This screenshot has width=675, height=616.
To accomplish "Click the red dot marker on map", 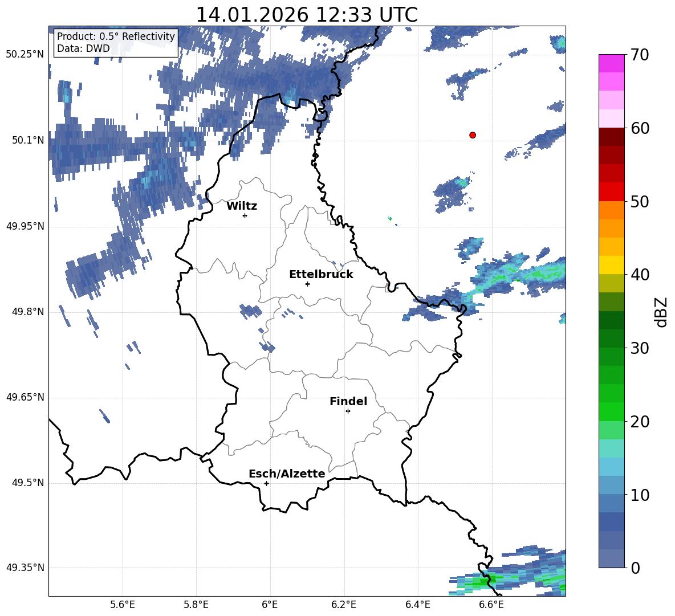I will coord(473,135).
